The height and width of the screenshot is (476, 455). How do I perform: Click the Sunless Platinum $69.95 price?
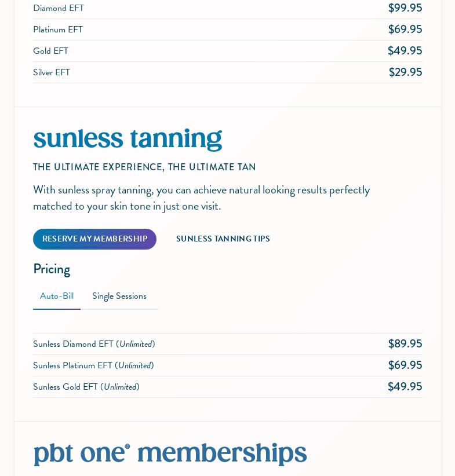pyautogui.click(x=405, y=365)
